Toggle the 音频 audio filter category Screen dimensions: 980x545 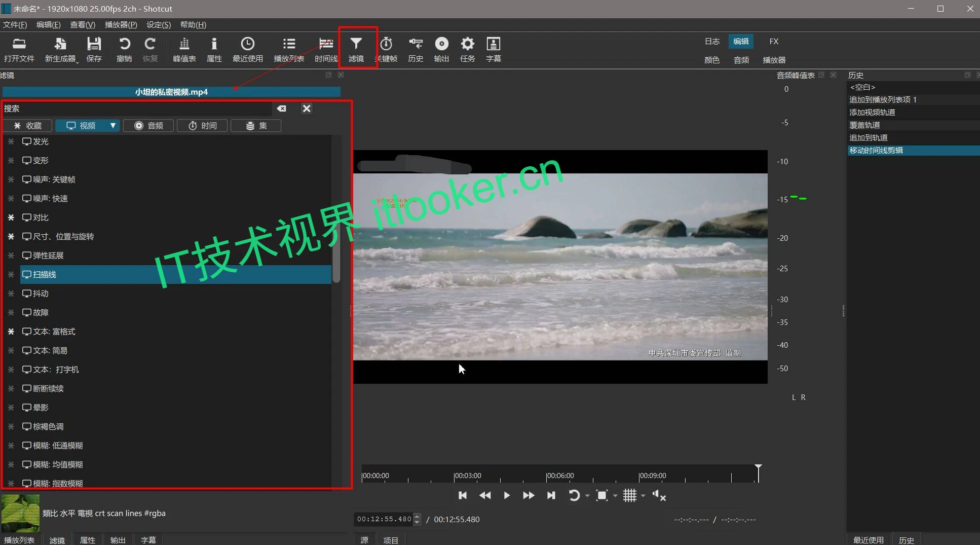(x=148, y=126)
